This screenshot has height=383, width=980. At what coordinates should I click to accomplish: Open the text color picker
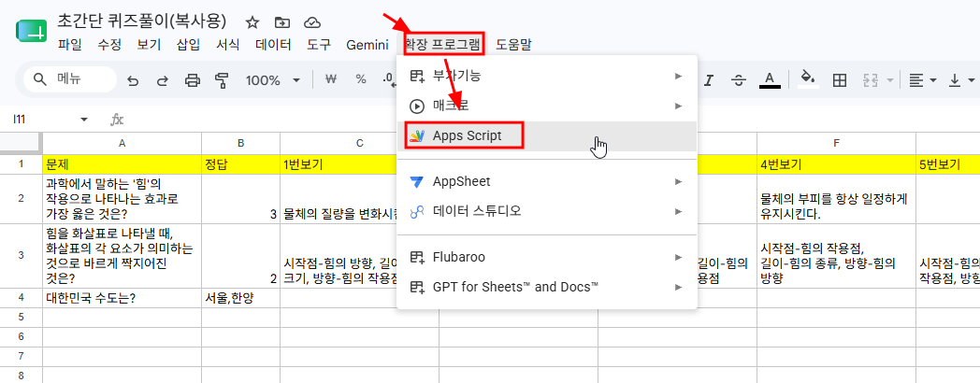(x=770, y=80)
